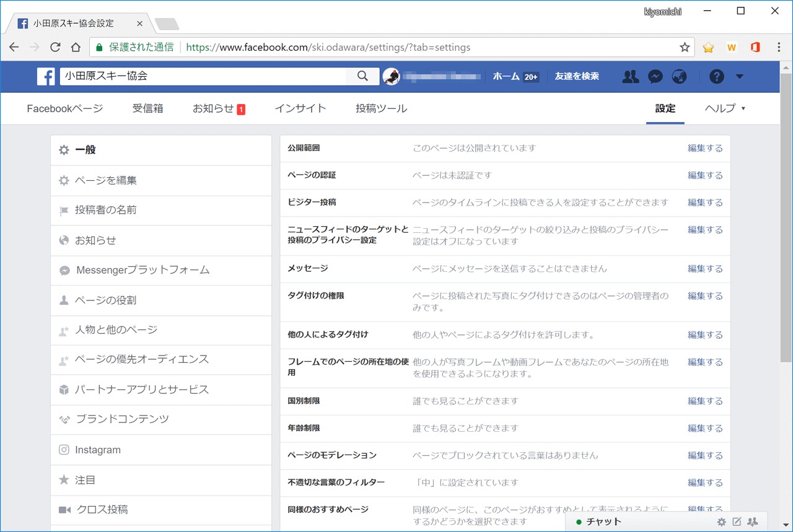Click 編集する for 年齢制限
793x532 pixels.
click(x=705, y=429)
